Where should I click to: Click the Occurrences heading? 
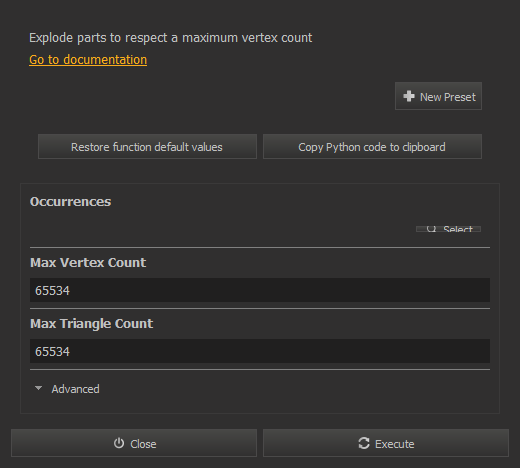pos(70,202)
